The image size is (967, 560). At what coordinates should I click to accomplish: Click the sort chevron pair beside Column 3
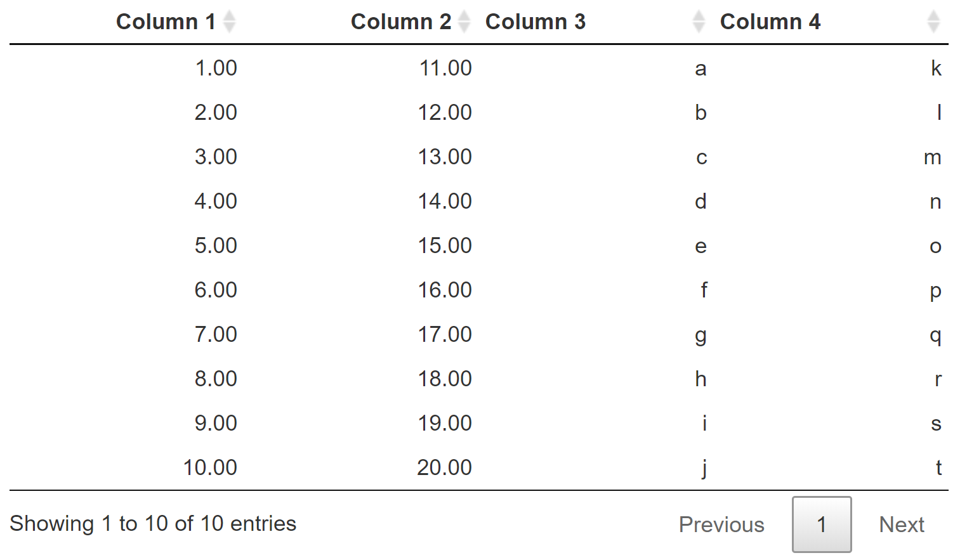698,21
